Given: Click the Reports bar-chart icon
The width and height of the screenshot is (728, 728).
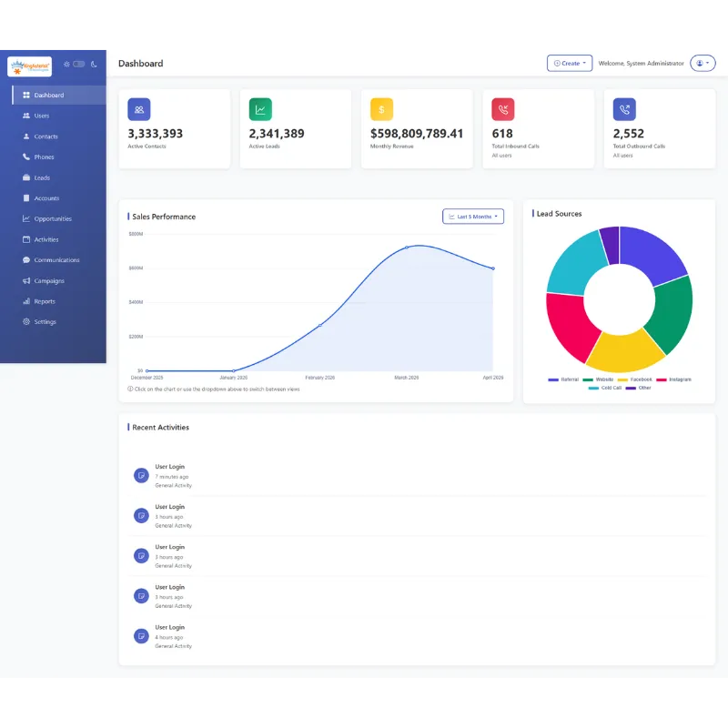Looking at the screenshot, I should pos(26,301).
